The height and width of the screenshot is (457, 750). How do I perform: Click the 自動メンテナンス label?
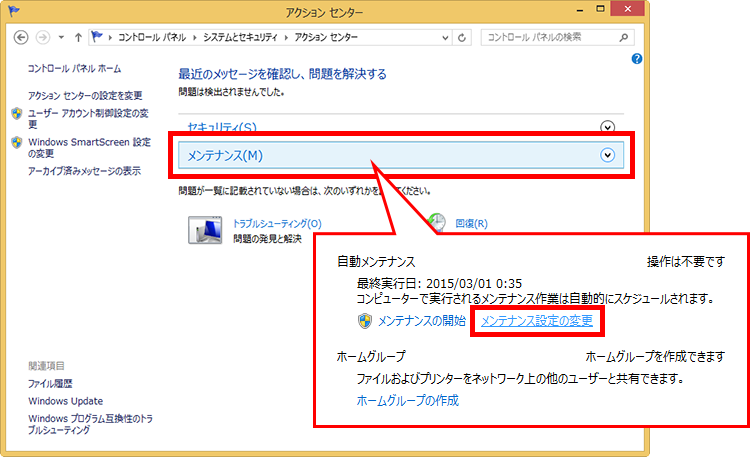(376, 261)
